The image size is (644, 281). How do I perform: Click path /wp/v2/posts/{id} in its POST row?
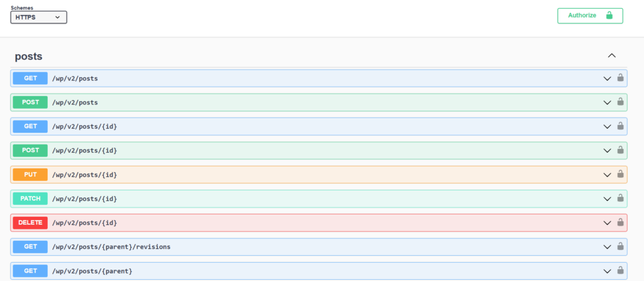tap(85, 151)
